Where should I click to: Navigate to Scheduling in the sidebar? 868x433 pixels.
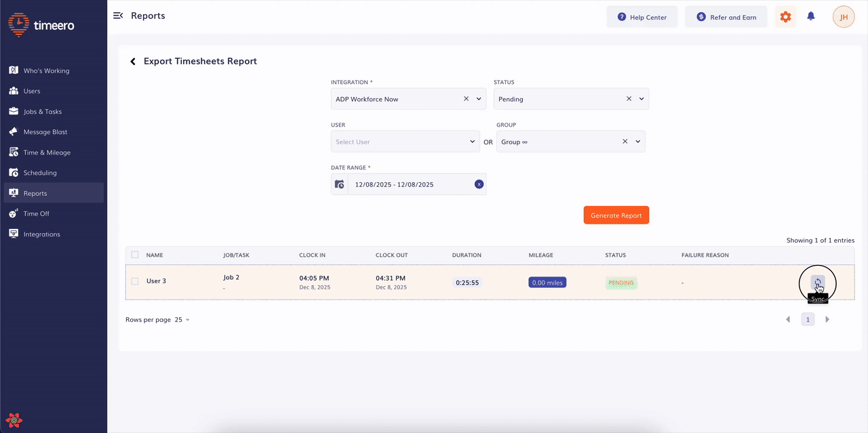40,173
